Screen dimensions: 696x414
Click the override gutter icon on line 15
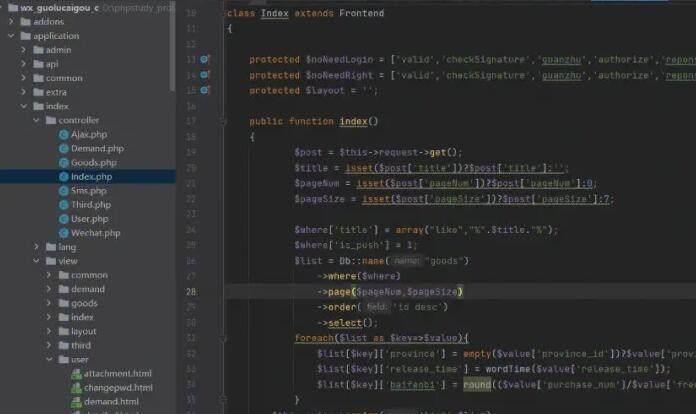(204, 90)
